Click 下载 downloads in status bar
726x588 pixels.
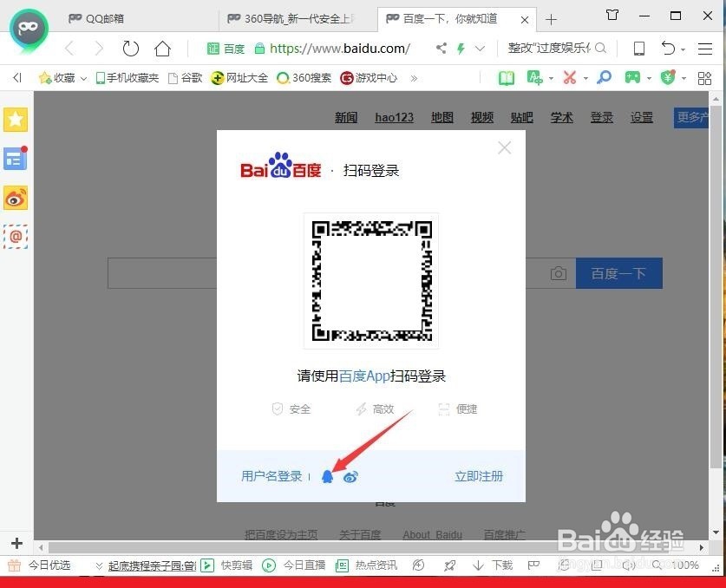pos(493,565)
